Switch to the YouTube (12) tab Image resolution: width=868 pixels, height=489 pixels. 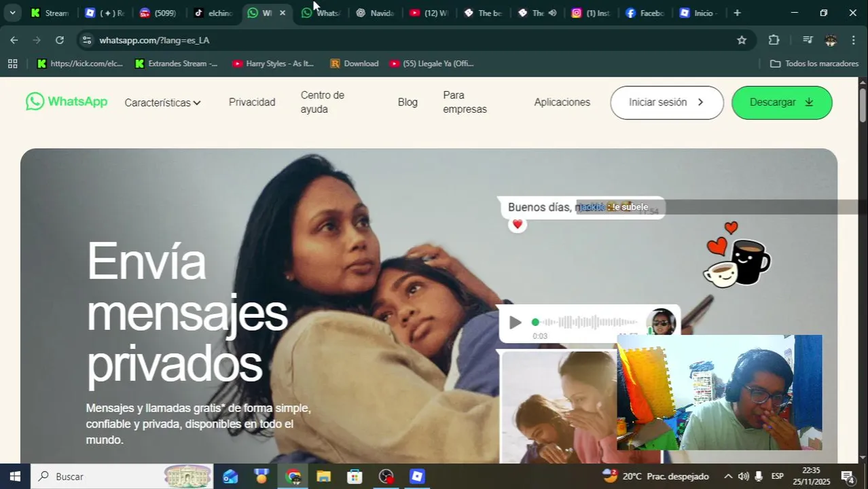pos(429,13)
